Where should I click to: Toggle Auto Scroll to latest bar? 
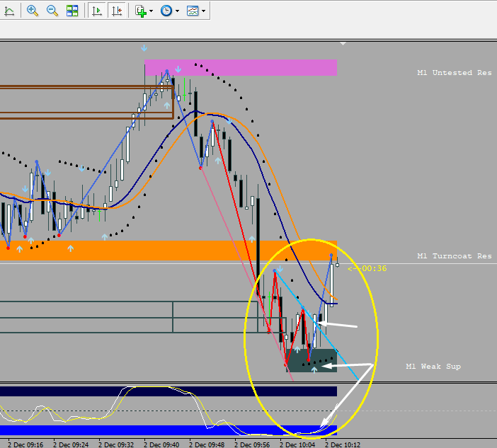[x=97, y=11]
